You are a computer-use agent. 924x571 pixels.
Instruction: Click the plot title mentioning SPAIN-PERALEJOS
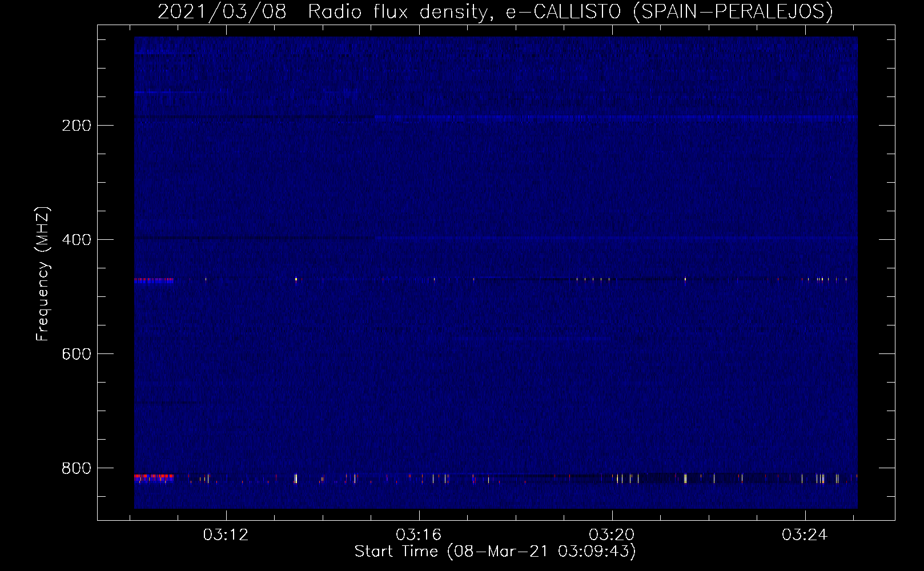[x=495, y=11]
